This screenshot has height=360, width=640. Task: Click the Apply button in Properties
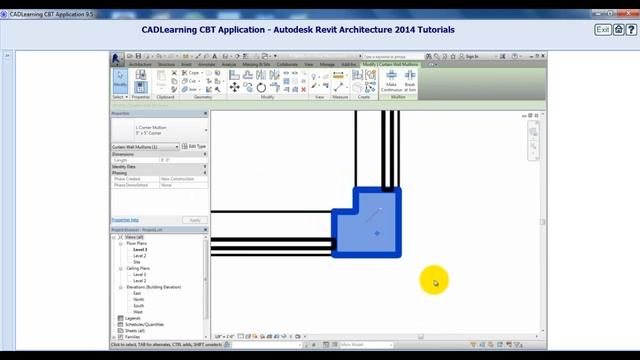tap(195, 220)
